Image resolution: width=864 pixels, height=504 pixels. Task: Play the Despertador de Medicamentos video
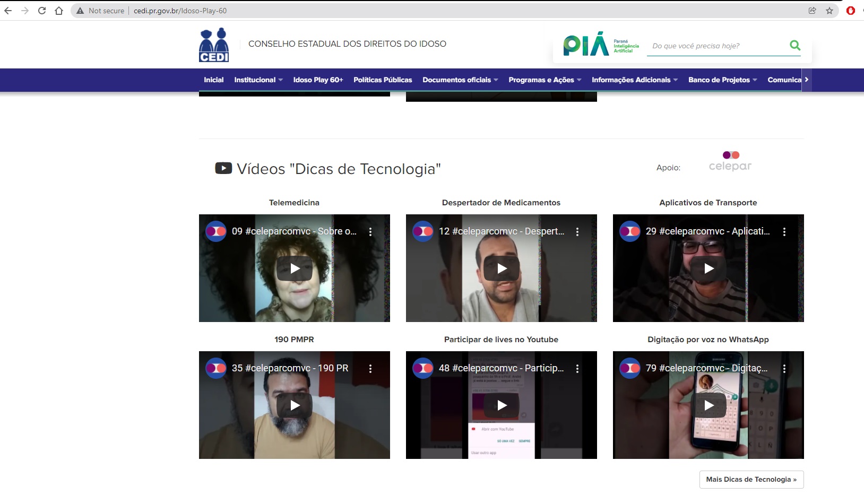pos(502,268)
